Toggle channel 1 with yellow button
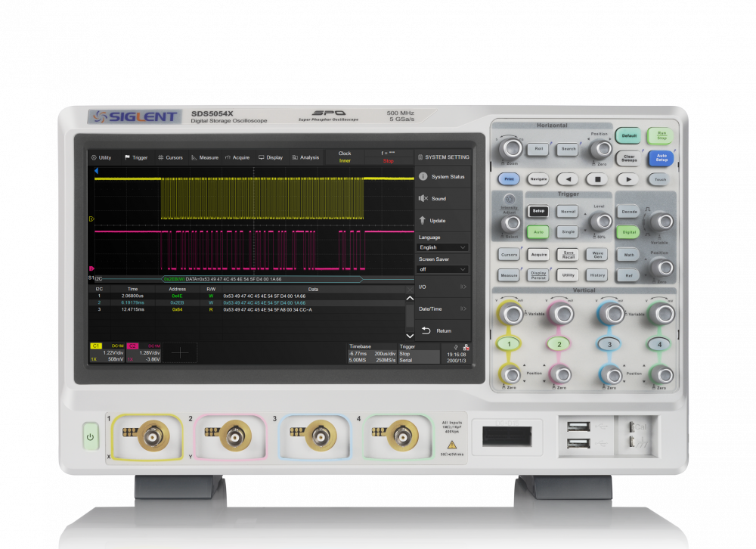 (x=510, y=344)
